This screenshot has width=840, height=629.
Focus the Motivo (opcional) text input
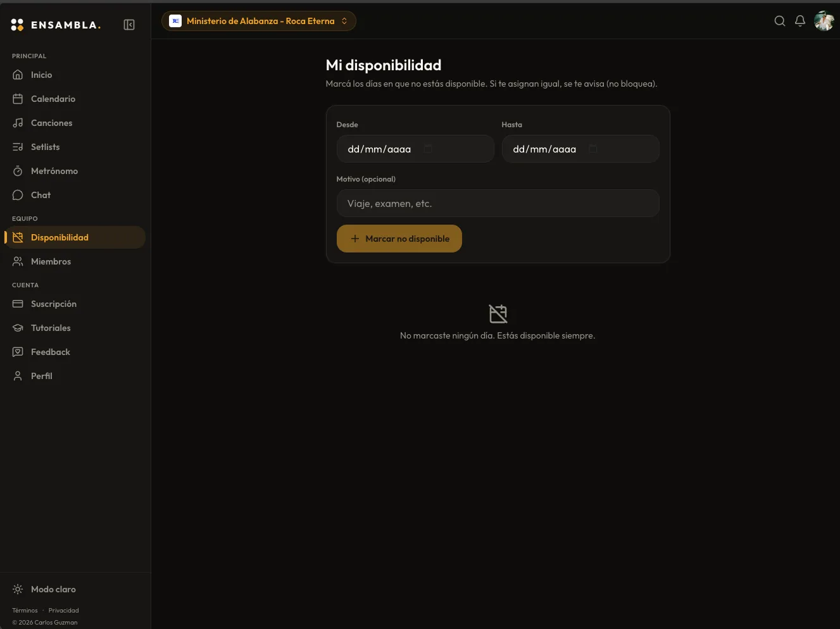(x=498, y=203)
